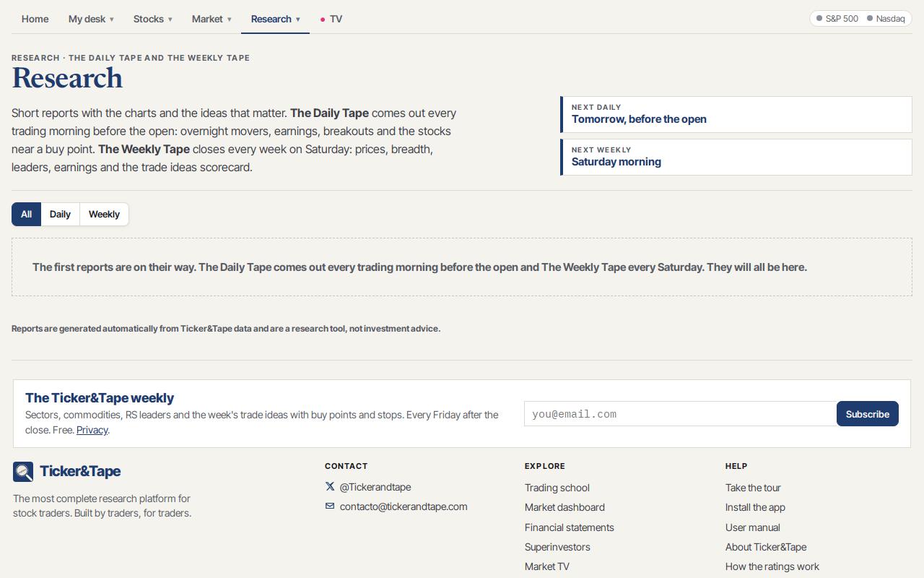Go to Home in the navigation
The width and height of the screenshot is (924, 578).
tap(35, 19)
